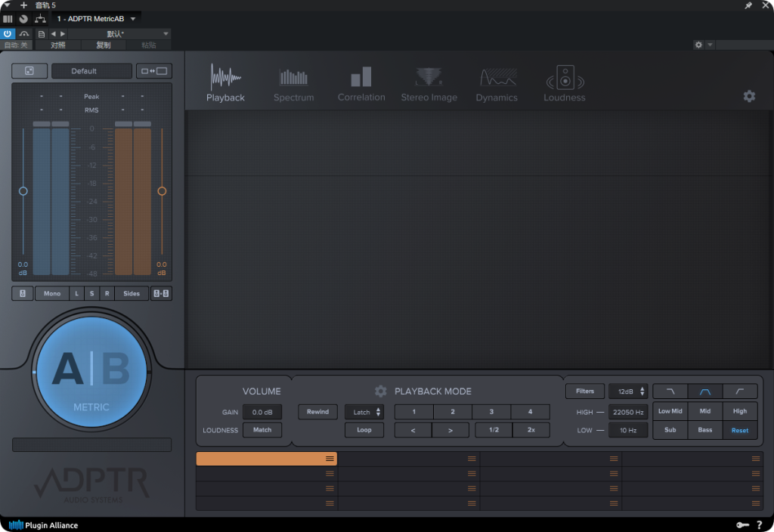
Task: Toggle the window size switch icon
Action: [x=154, y=71]
